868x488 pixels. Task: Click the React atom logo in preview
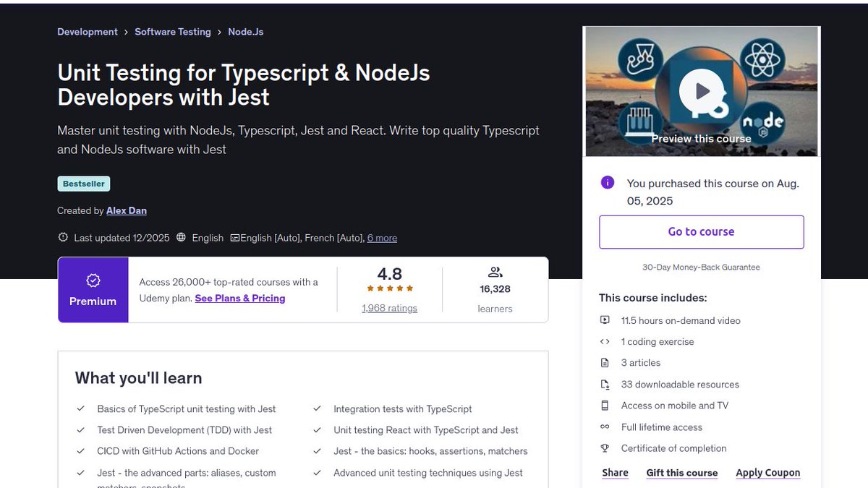[x=764, y=59]
